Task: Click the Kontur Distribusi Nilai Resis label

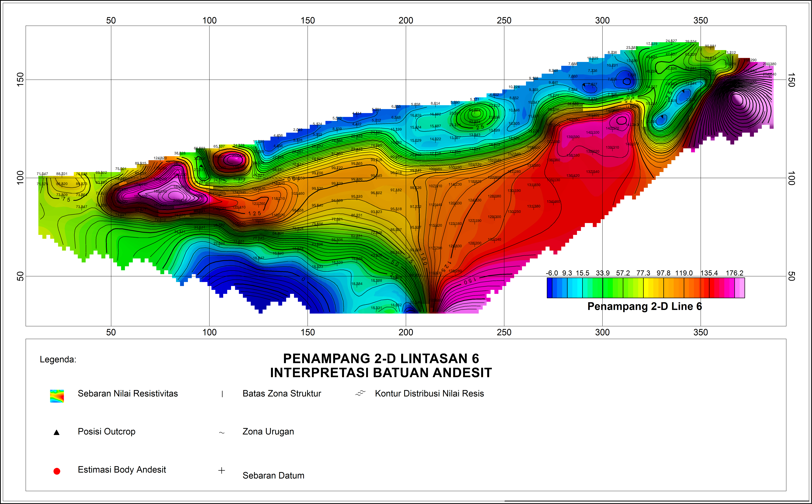Action: pos(429,393)
